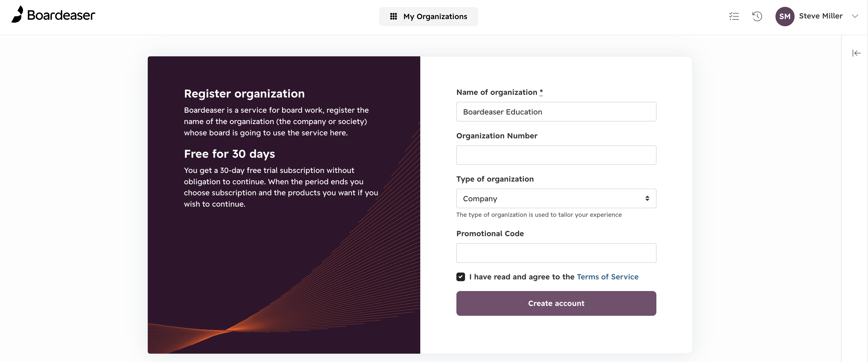Open the Terms of Service link
This screenshot has height=362, width=868.
pyautogui.click(x=607, y=277)
